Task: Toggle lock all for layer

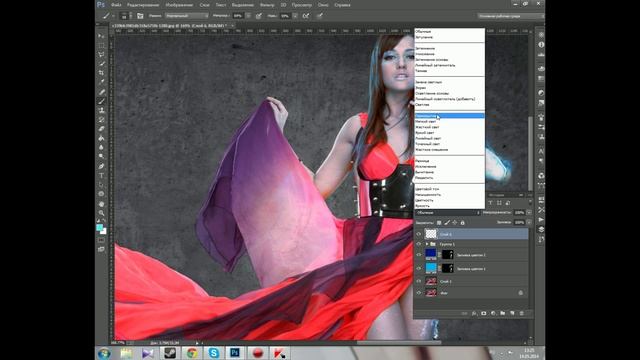Action: [462, 222]
